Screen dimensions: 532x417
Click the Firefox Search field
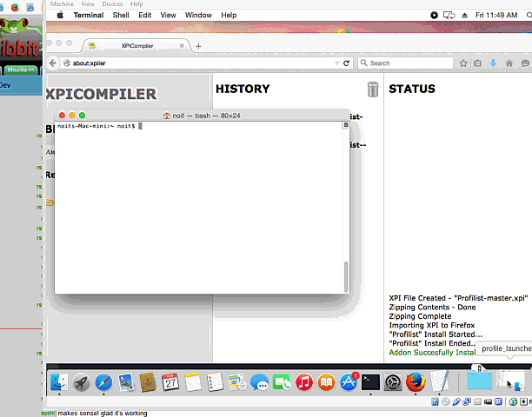(x=405, y=63)
